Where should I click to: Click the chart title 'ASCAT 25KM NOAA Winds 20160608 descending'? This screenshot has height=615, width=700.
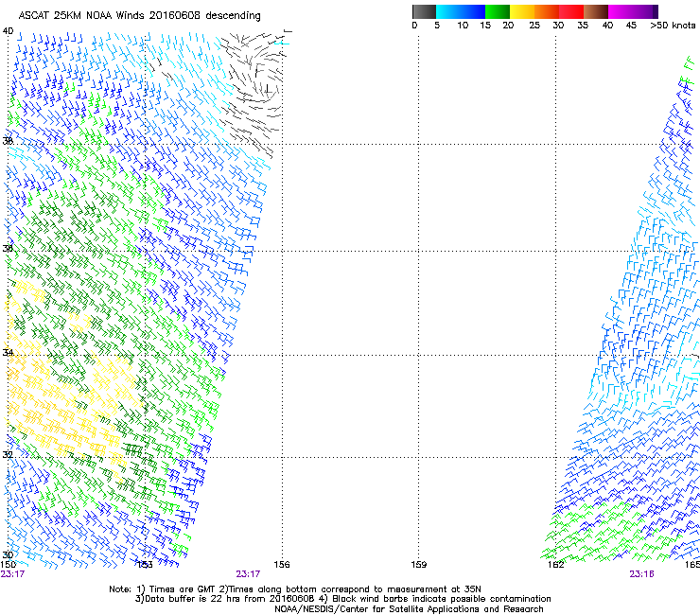(139, 16)
